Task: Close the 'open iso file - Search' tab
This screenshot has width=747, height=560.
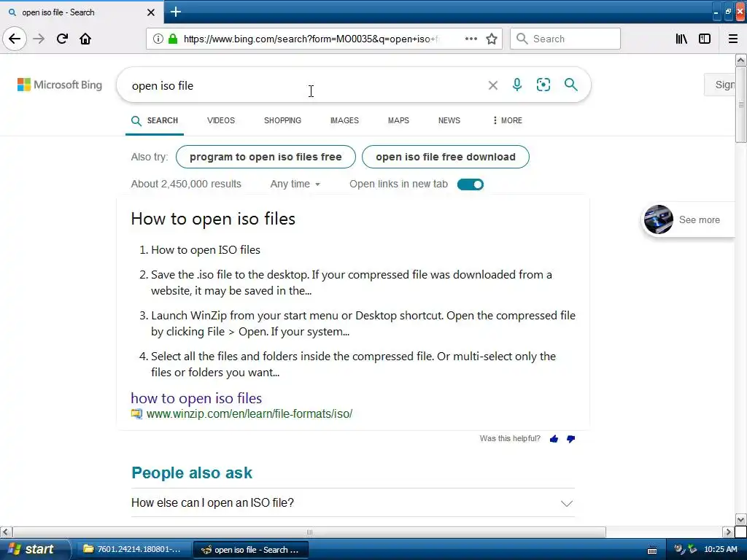Action: [x=150, y=12]
